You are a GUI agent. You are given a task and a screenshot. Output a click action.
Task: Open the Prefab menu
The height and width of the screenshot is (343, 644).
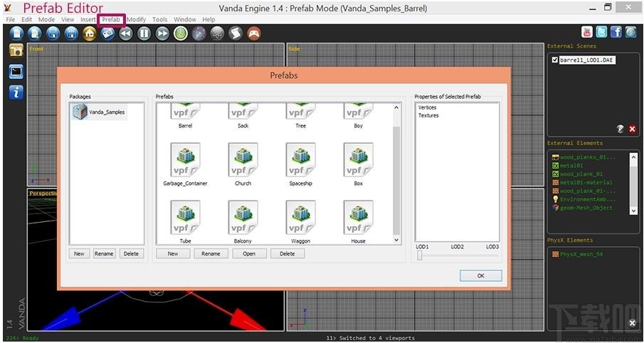click(x=111, y=19)
